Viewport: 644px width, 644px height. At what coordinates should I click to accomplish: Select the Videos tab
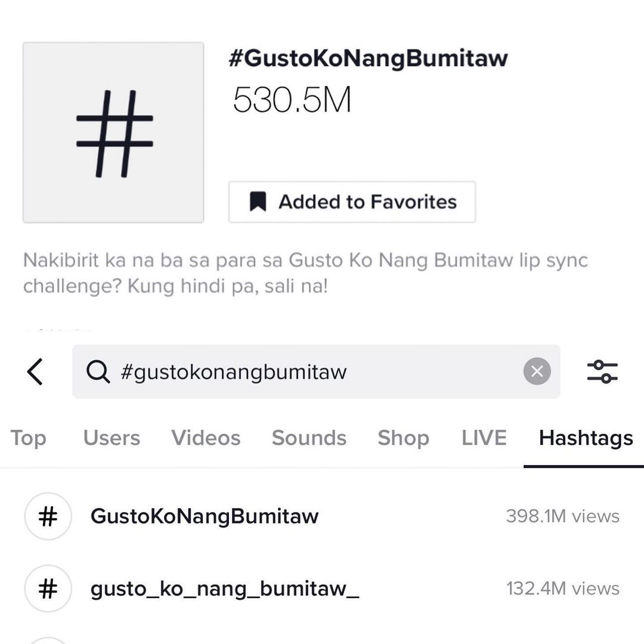(x=206, y=438)
